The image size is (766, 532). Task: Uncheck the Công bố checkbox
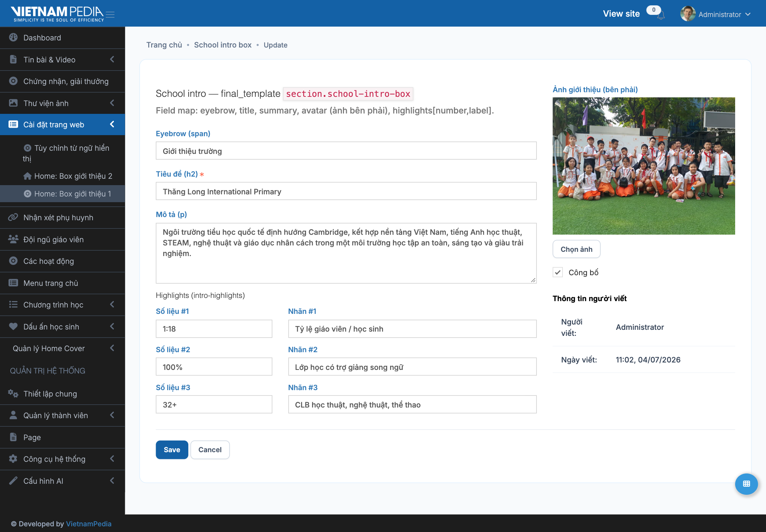[557, 272]
